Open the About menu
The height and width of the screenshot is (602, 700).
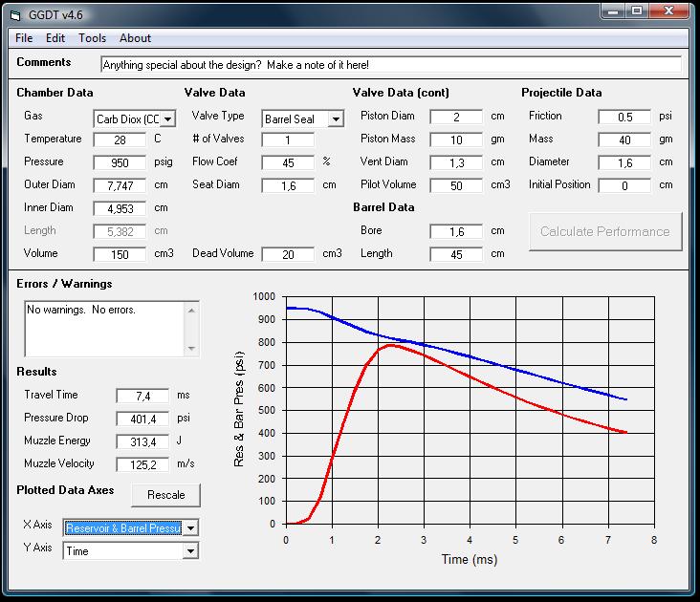[135, 38]
